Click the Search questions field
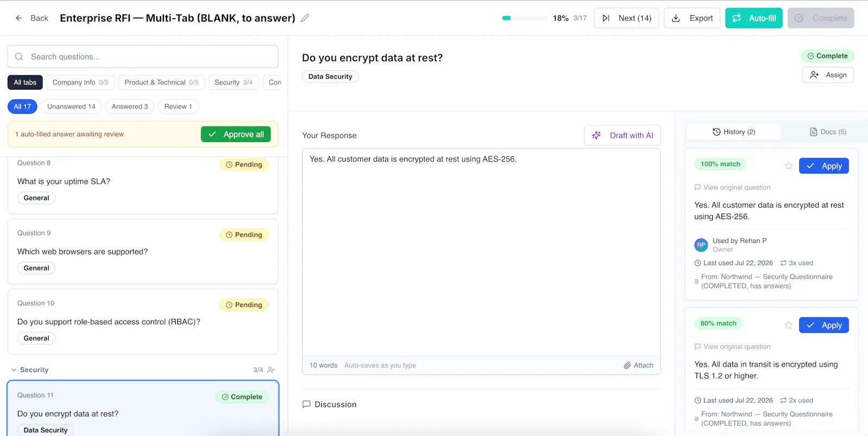Viewport: 868px width, 436px height. pyautogui.click(x=143, y=56)
